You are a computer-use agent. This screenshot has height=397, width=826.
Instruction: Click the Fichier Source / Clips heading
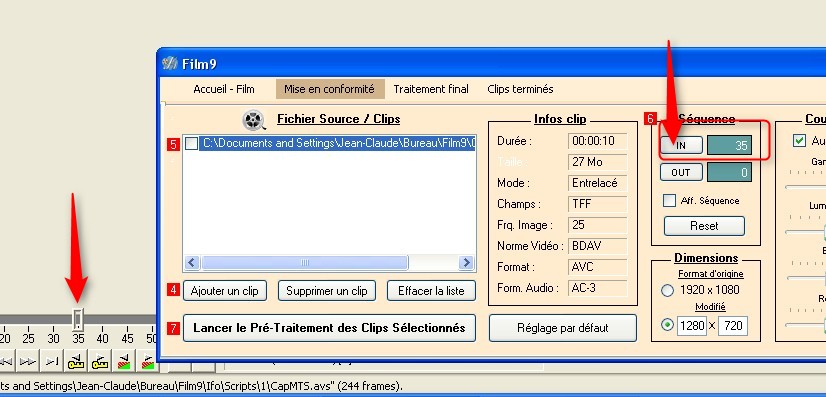[339, 119]
